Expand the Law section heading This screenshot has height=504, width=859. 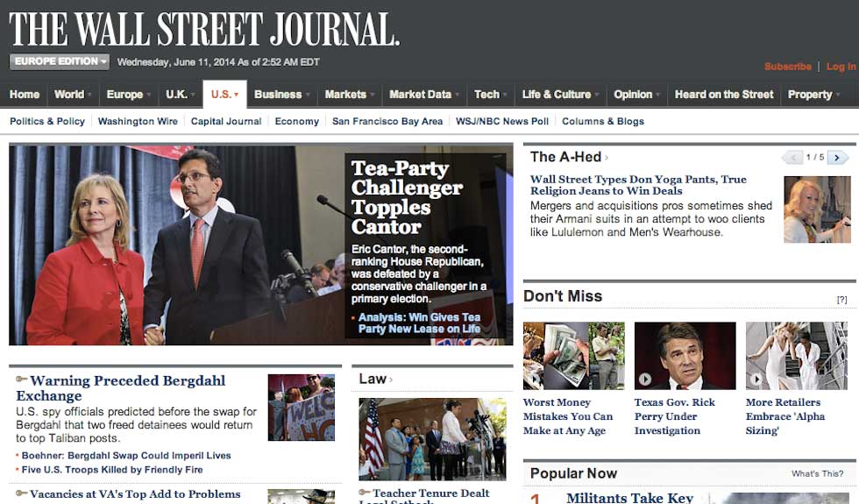click(x=375, y=379)
